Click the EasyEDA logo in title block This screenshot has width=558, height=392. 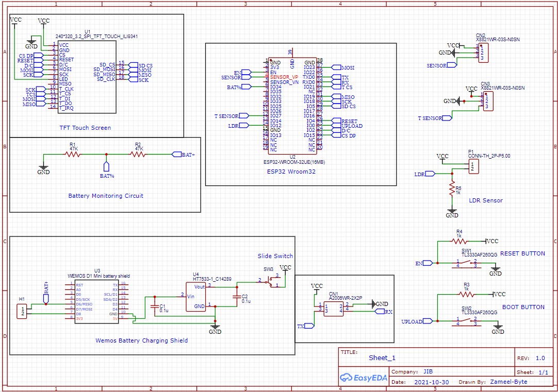tap(363, 378)
